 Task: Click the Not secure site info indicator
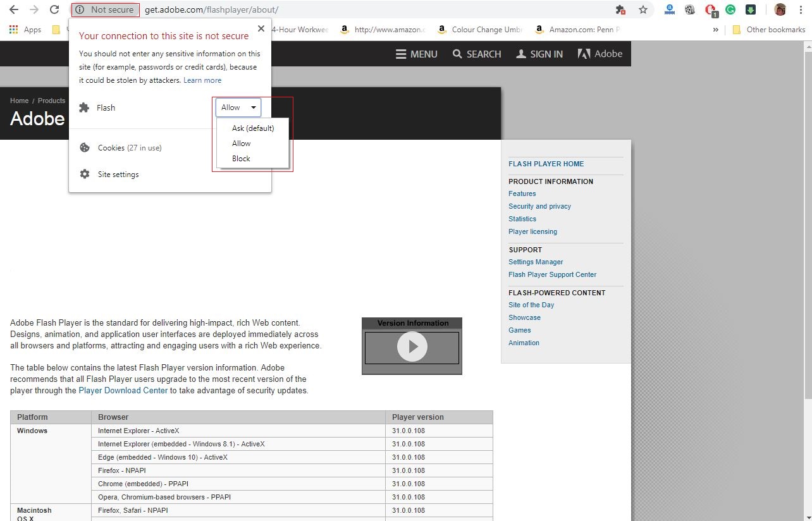click(106, 9)
